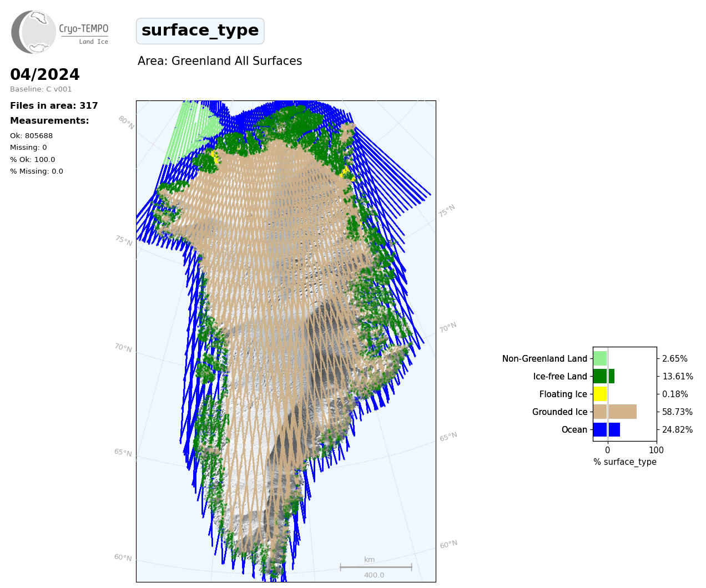Click the Files in area: 317 line

[54, 106]
